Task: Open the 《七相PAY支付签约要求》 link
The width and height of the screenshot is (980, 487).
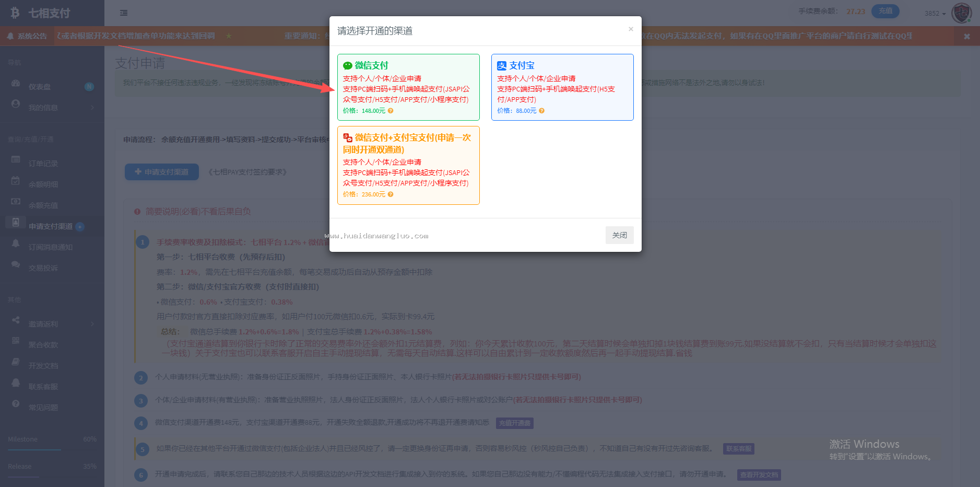Action: click(x=247, y=172)
